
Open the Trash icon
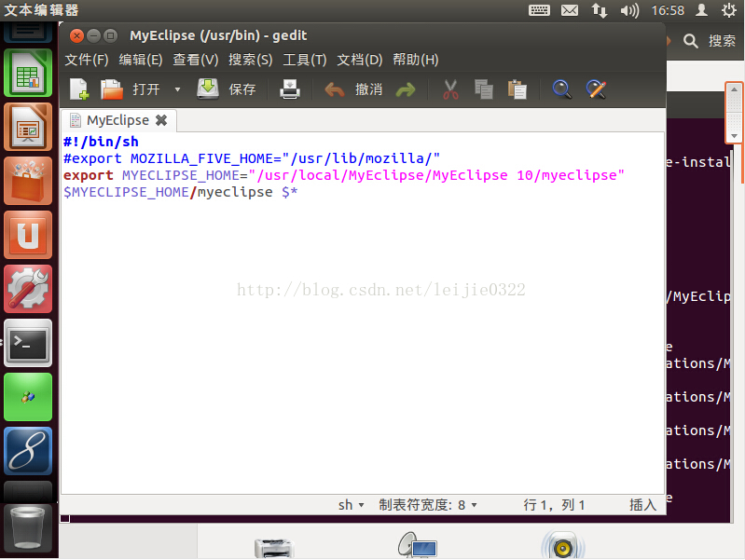point(28,527)
